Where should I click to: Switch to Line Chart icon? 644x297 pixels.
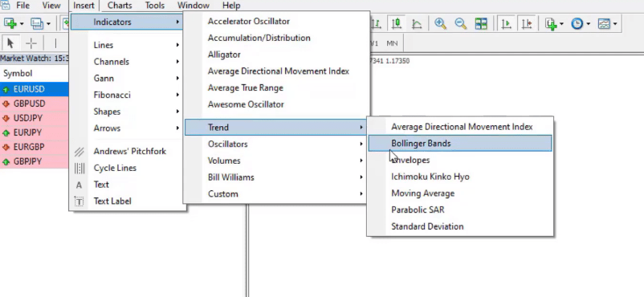click(417, 23)
